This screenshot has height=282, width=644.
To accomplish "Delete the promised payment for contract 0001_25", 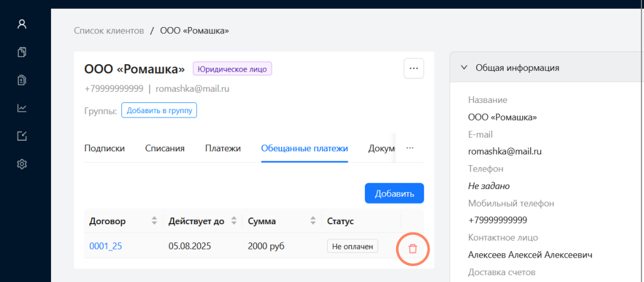I will [x=413, y=248].
